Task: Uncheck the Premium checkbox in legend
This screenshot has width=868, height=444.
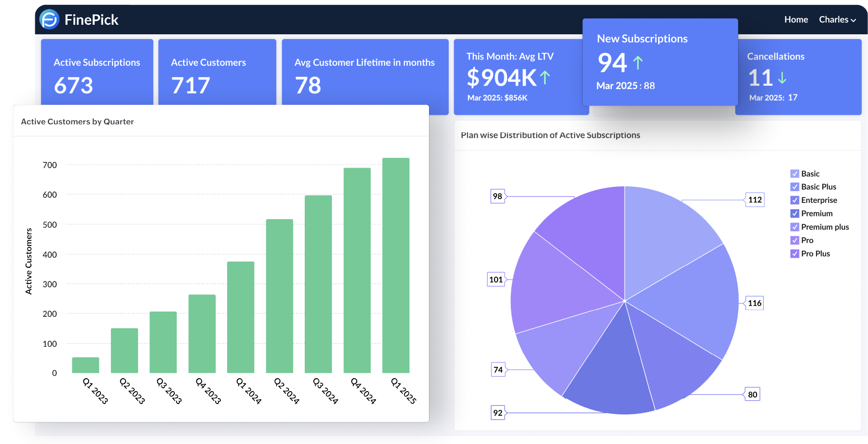Action: (x=794, y=213)
